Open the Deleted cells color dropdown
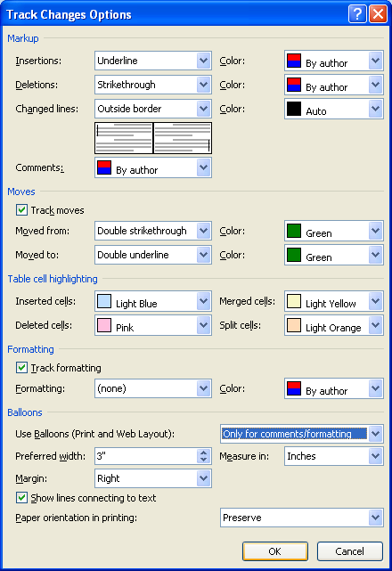Image resolution: width=392 pixels, height=571 pixels. [153, 325]
